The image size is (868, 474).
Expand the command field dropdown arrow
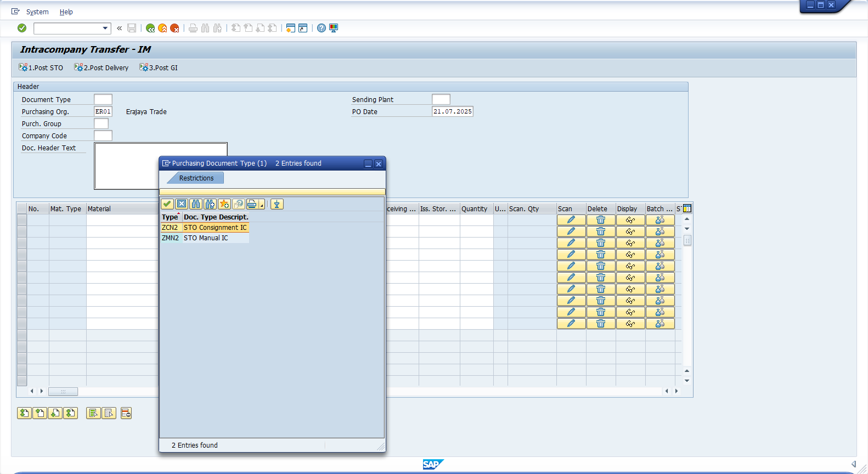tap(105, 28)
